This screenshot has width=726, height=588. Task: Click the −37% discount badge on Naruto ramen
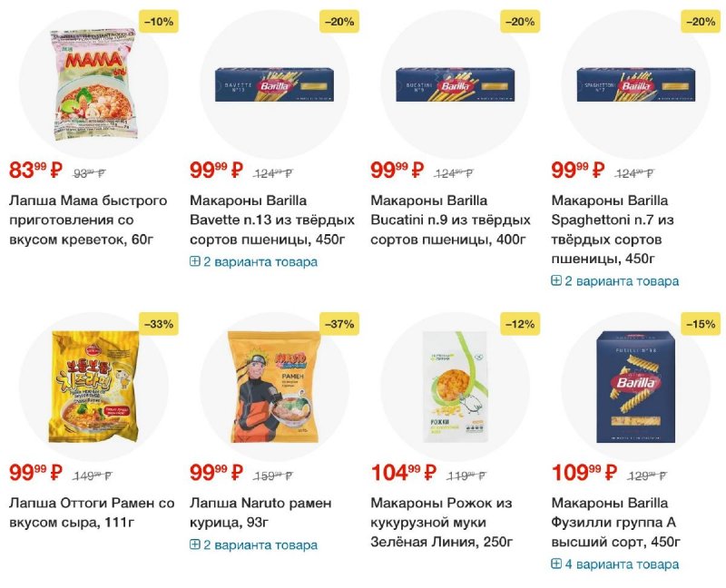click(x=339, y=324)
